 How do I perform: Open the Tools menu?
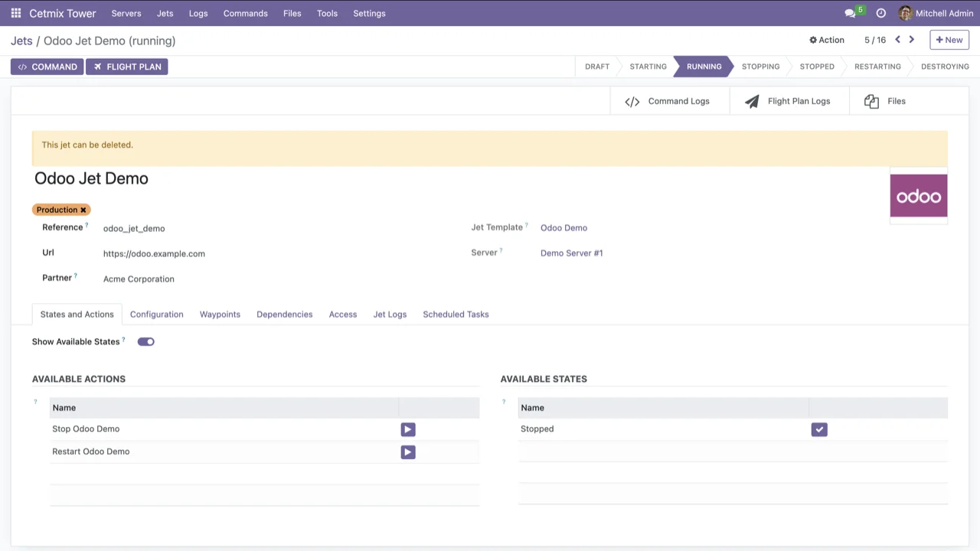[327, 13]
